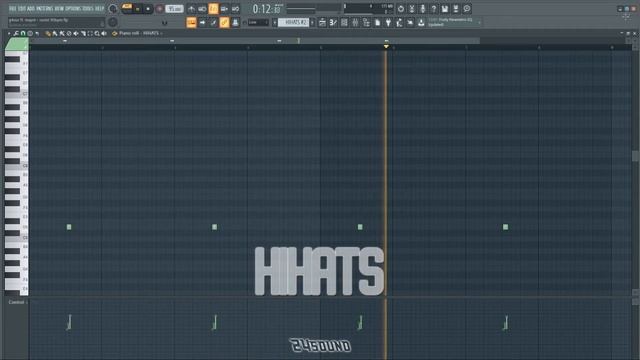Viewport: 640px width, 360px height.
Task: Select the fourth hi-hat note right of playhead
Action: (505, 227)
